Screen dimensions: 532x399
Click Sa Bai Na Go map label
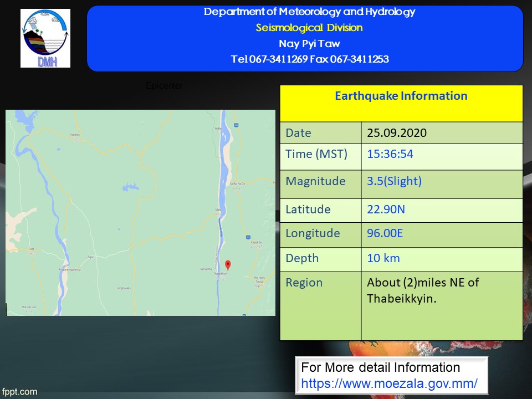click(x=236, y=183)
